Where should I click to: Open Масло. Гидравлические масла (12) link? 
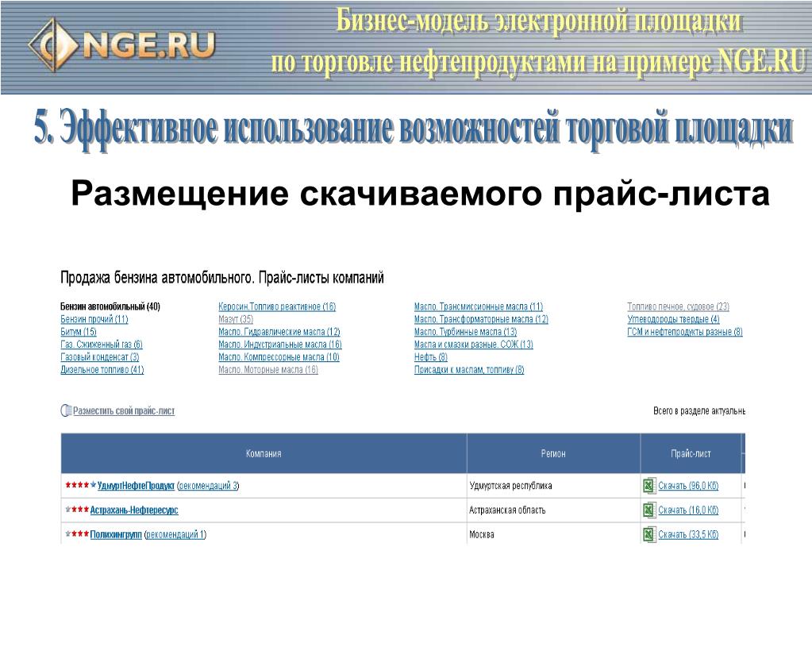(279, 332)
